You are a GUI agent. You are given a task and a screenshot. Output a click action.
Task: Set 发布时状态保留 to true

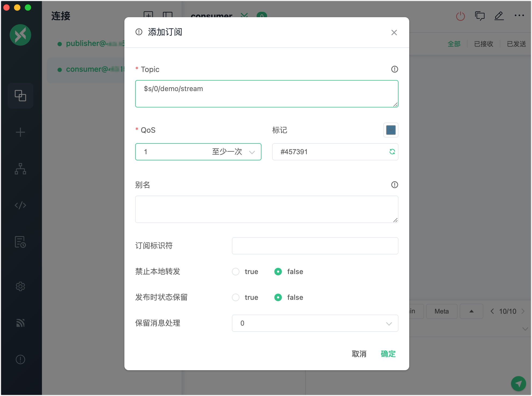(x=236, y=297)
